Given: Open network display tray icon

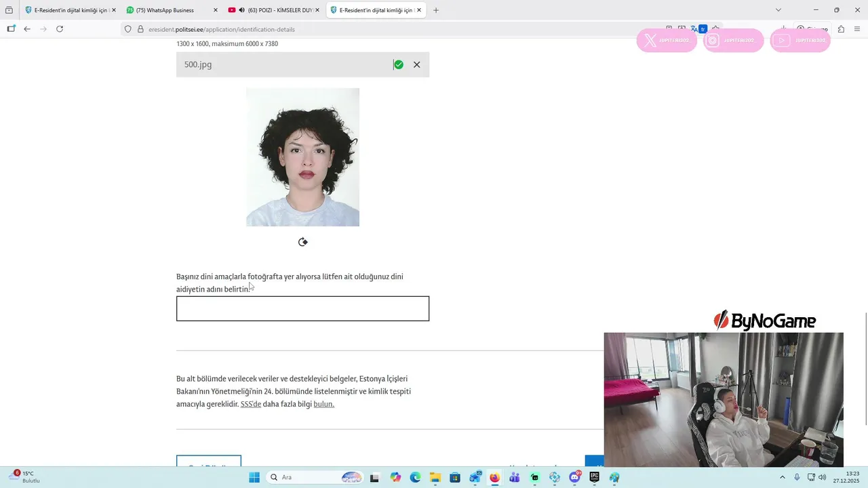Looking at the screenshot, I should 811,477.
